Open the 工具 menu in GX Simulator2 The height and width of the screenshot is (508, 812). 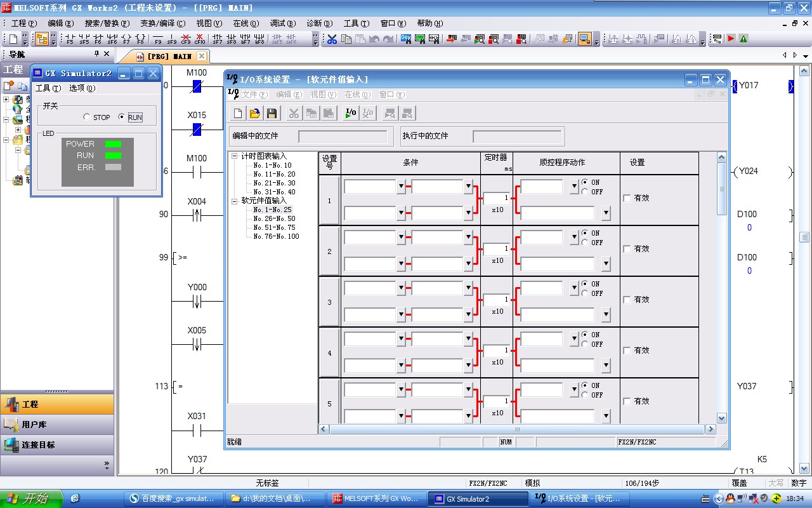48,88
